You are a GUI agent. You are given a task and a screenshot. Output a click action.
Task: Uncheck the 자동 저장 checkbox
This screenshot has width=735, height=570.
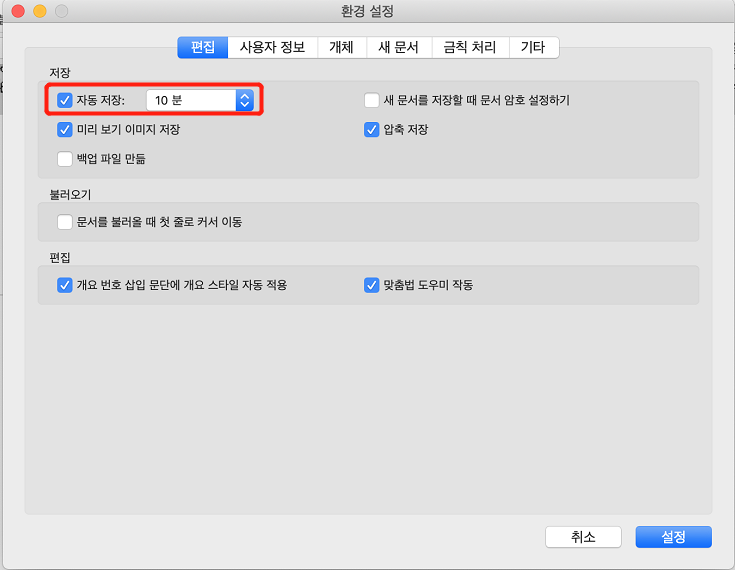coord(65,100)
